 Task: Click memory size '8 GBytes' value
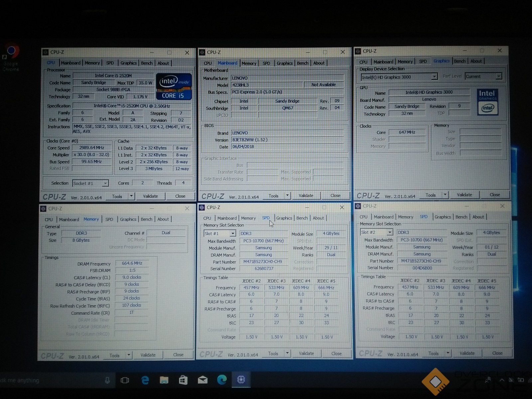(81, 240)
